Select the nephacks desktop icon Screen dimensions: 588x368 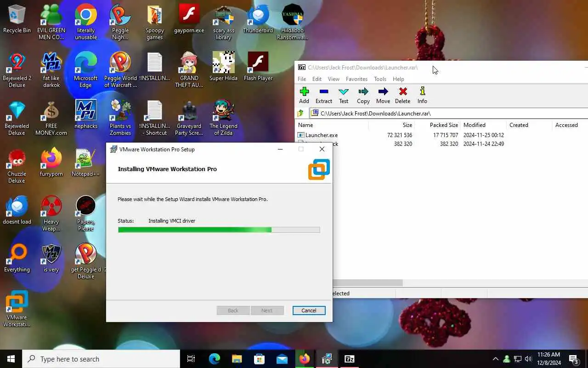(86, 115)
